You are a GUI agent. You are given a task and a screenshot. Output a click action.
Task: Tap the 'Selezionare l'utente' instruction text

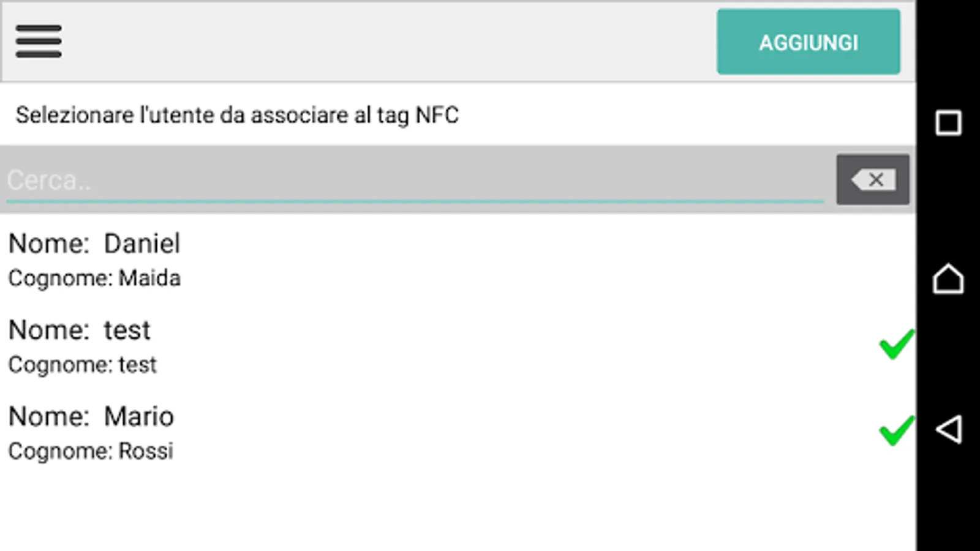point(237,115)
